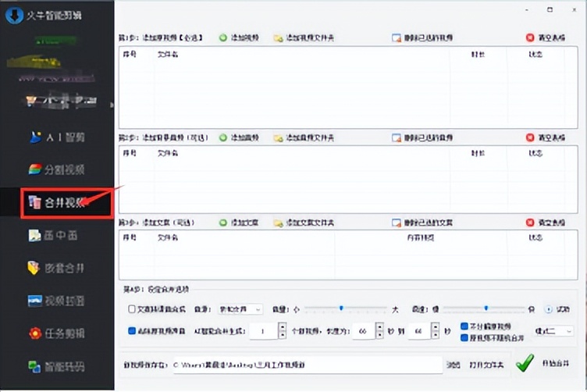Screen dimensions: 587x392
Task: Click the green checkmark start merge icon
Action: [x=525, y=362]
